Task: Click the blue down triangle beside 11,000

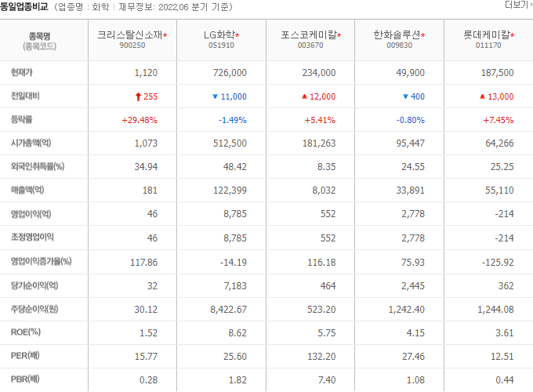Action: click(x=215, y=96)
